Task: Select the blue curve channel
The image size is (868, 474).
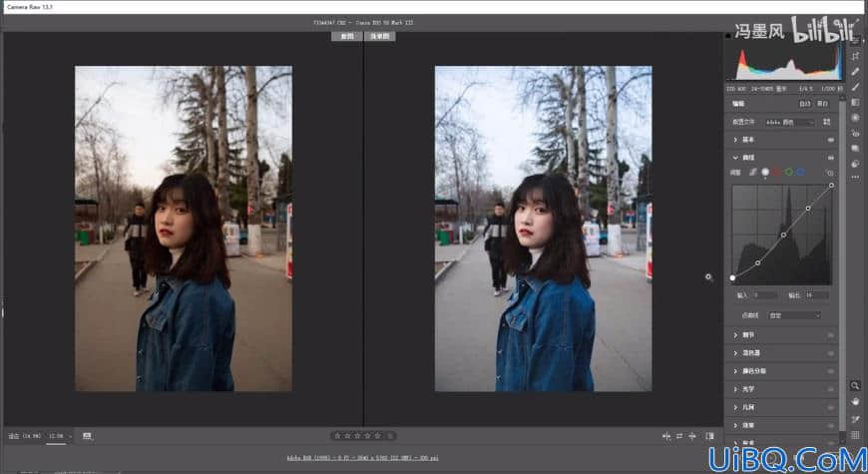Action: point(800,173)
